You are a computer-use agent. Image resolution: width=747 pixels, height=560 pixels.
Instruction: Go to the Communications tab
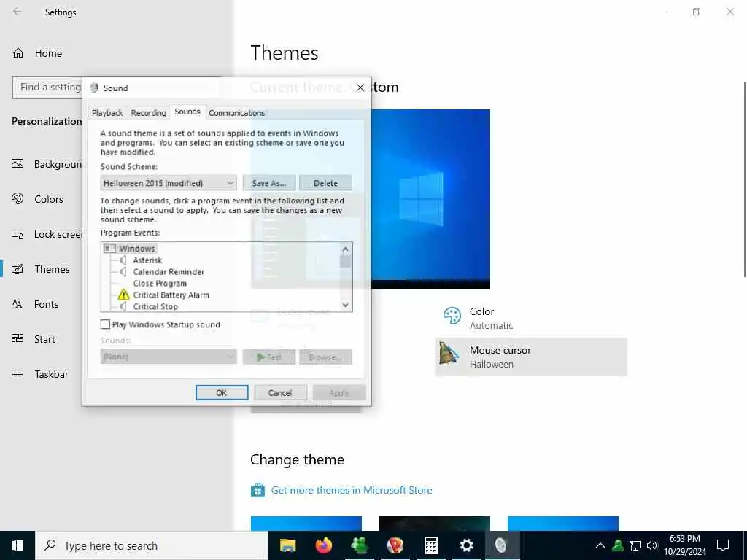(x=237, y=113)
